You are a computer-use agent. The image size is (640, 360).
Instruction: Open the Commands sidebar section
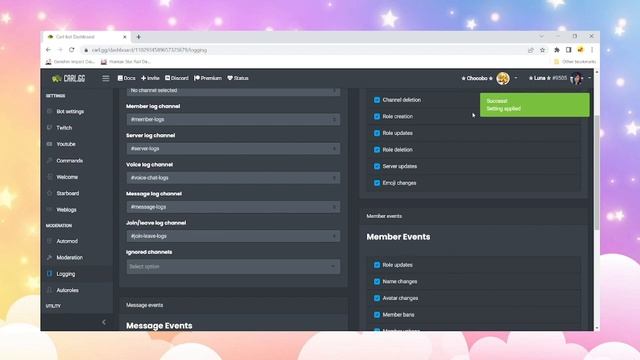[x=69, y=161]
